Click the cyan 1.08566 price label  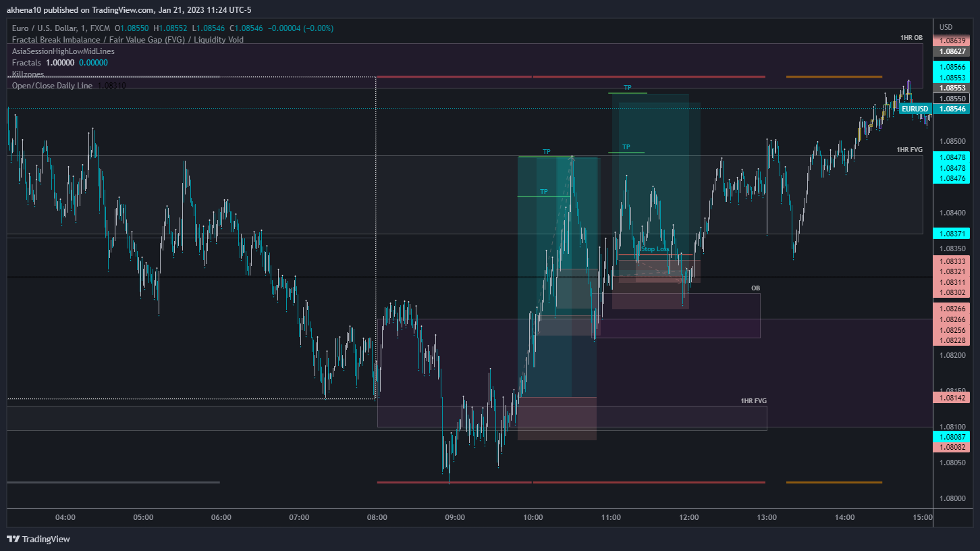point(952,67)
